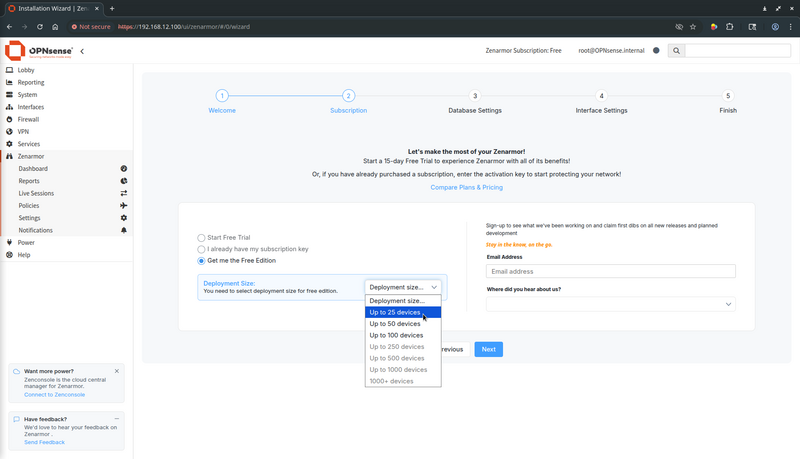The height and width of the screenshot is (459, 800).
Task: Open the browser extensions puzzle icon
Action: (x=730, y=27)
